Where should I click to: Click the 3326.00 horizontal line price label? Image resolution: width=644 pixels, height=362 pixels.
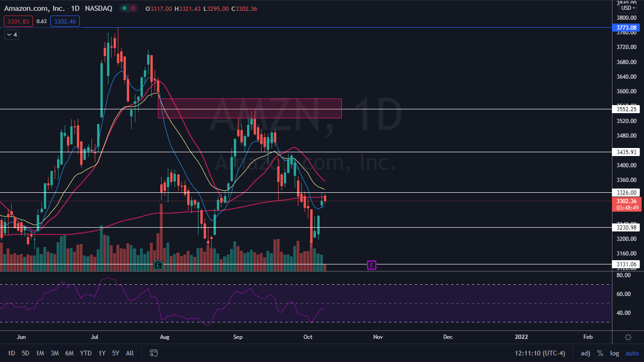pyautogui.click(x=627, y=193)
